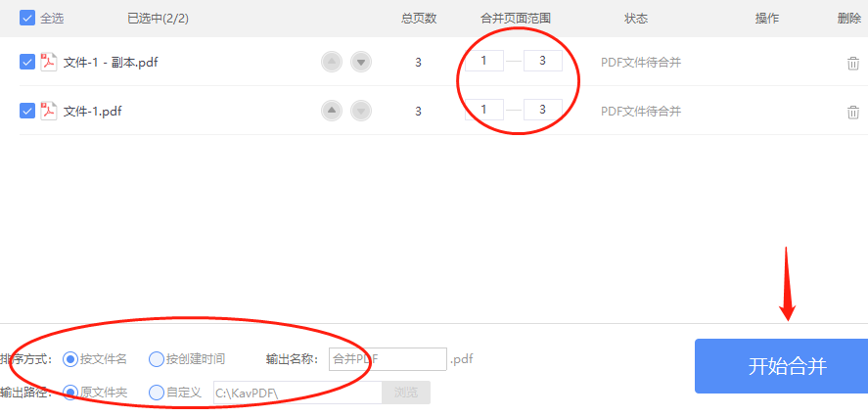This screenshot has height=417, width=868.
Task: Choose 原文件夹 as output path
Action: 70,393
